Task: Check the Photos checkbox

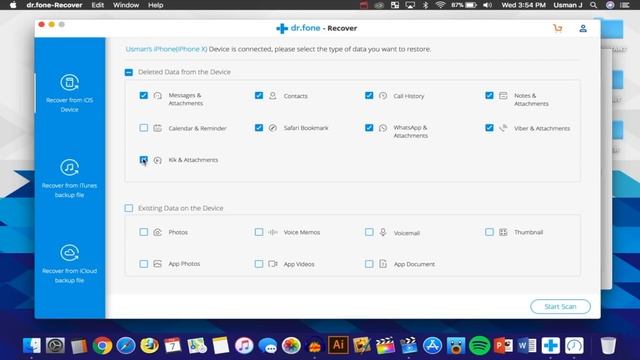Action: [x=144, y=232]
